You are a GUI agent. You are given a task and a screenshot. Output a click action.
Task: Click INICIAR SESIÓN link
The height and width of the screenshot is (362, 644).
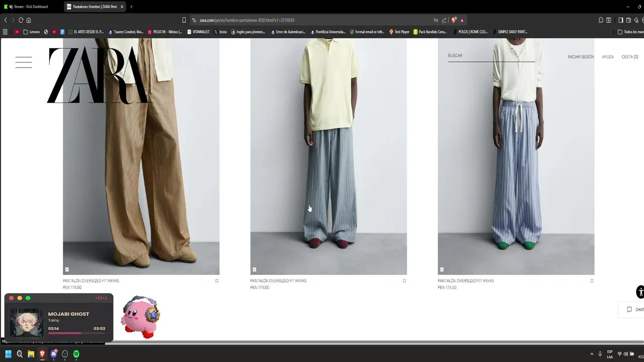pos(581,57)
